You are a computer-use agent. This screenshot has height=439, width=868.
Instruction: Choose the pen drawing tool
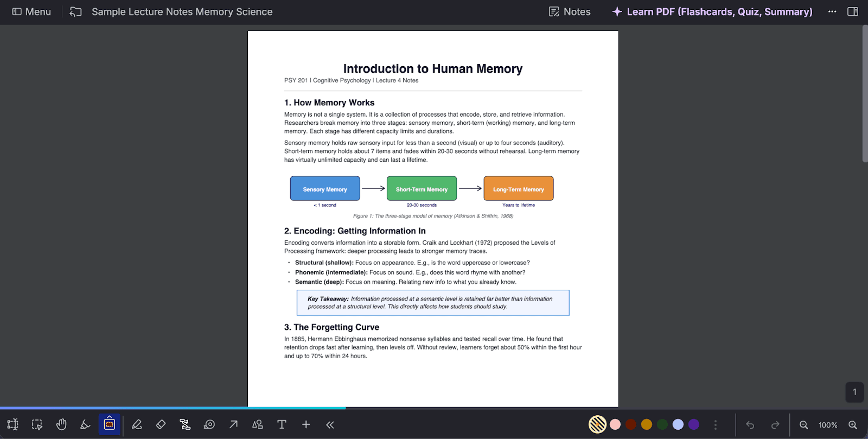(x=137, y=424)
